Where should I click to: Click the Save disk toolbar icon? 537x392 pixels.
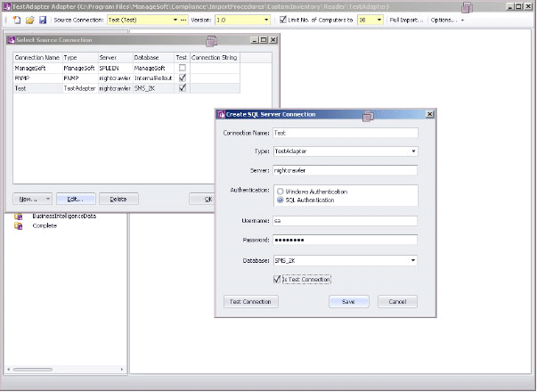[41, 19]
